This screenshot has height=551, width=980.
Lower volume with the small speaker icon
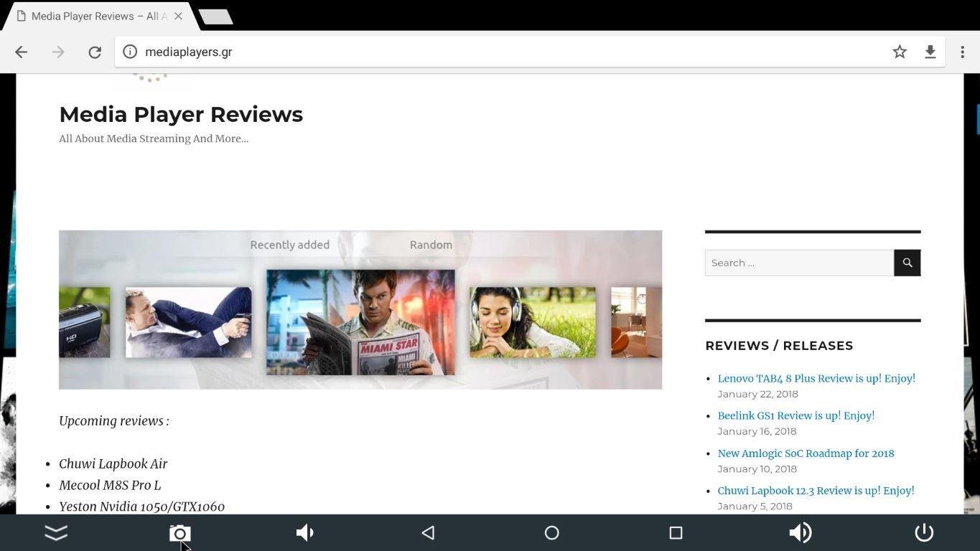[x=304, y=532]
